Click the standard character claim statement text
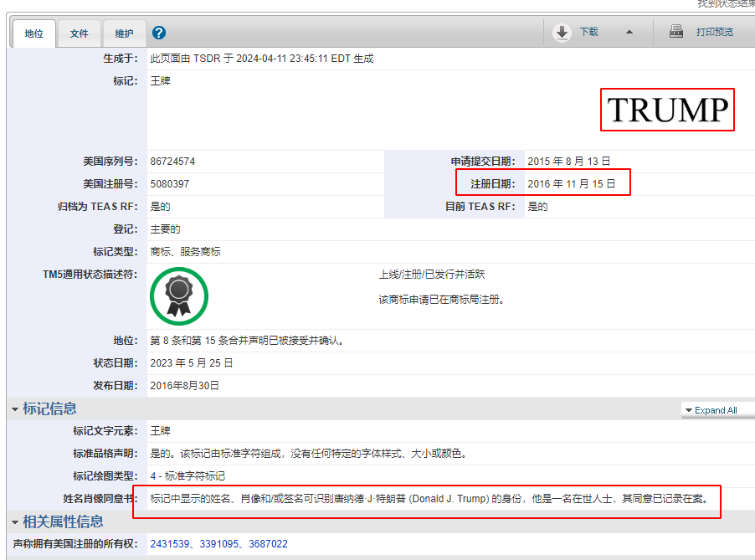Viewport: 755px width, 560px height. pyautogui.click(x=309, y=454)
